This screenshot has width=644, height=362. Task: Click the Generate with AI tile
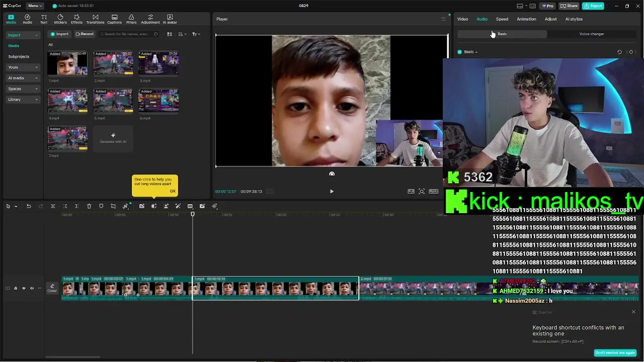pyautogui.click(x=113, y=138)
